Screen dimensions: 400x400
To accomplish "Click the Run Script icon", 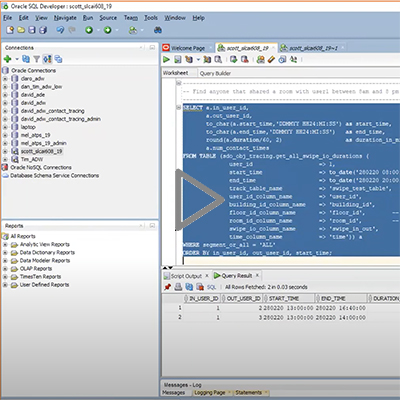I will click(178, 59).
